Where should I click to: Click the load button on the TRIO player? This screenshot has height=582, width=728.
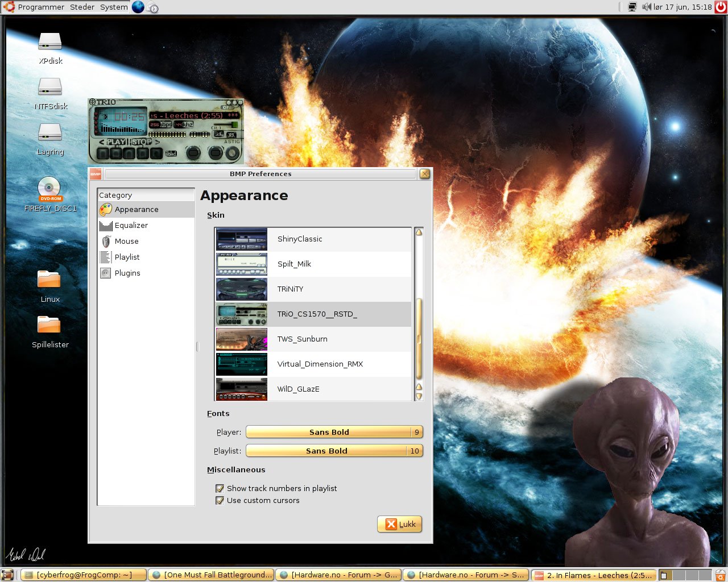point(171,153)
